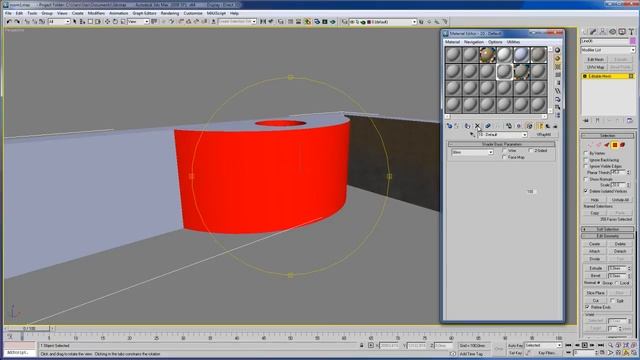Activate the Select and Uniform Scale tool

(123, 22)
